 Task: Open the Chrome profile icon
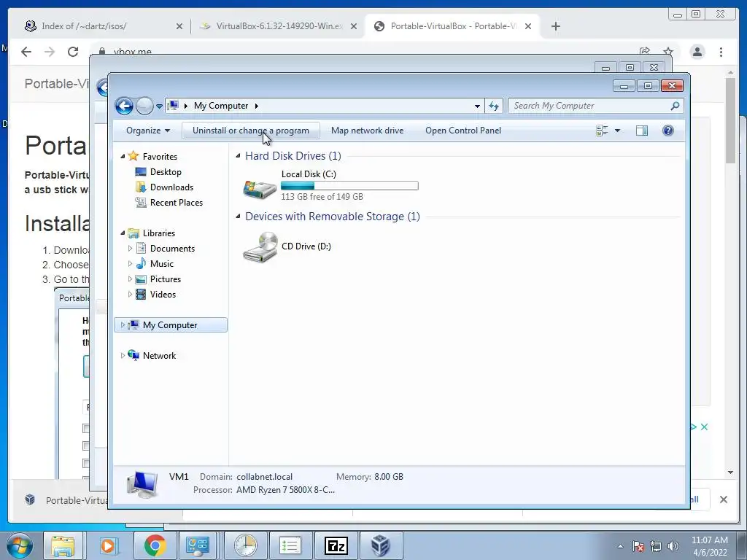pos(697,52)
